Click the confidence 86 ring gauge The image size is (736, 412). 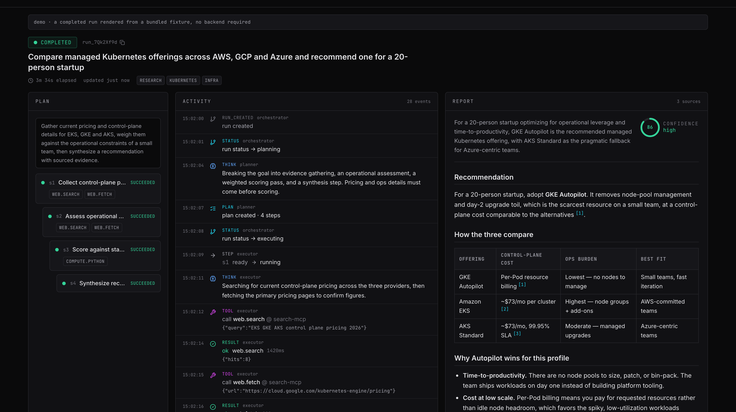point(650,127)
